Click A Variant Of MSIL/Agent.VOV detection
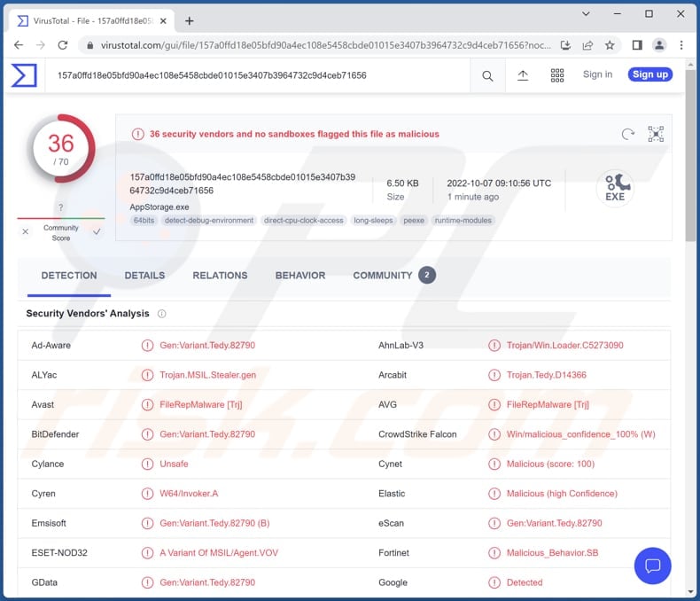 pyautogui.click(x=219, y=553)
